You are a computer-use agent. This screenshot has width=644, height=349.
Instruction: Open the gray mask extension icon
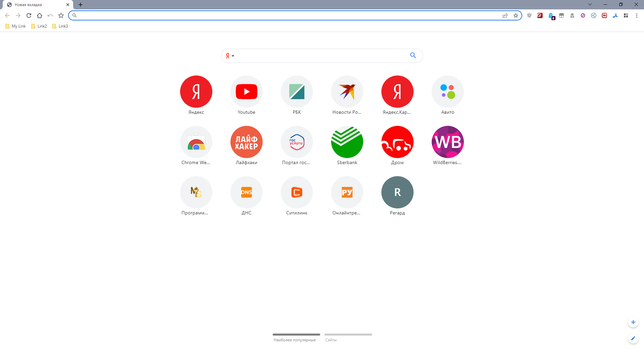[561, 15]
